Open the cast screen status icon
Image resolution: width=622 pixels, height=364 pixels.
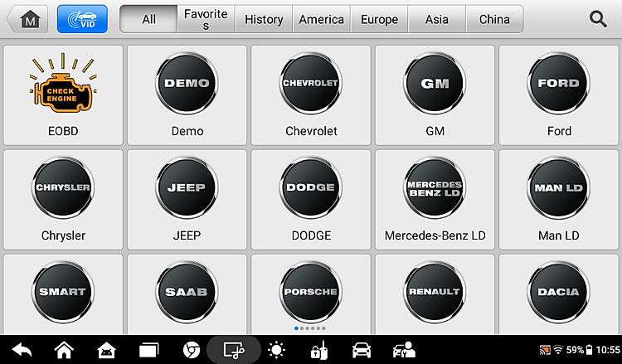pos(545,350)
